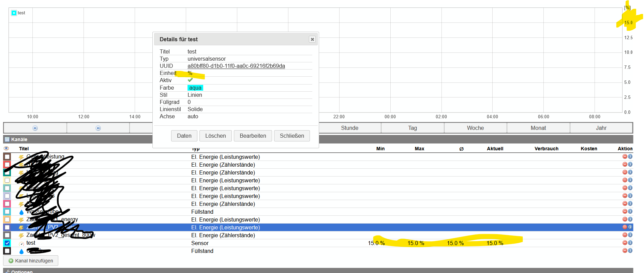Enable the Gesamtleistung channel checkbox
Viewport: 644px width, 273px height.
[7, 157]
